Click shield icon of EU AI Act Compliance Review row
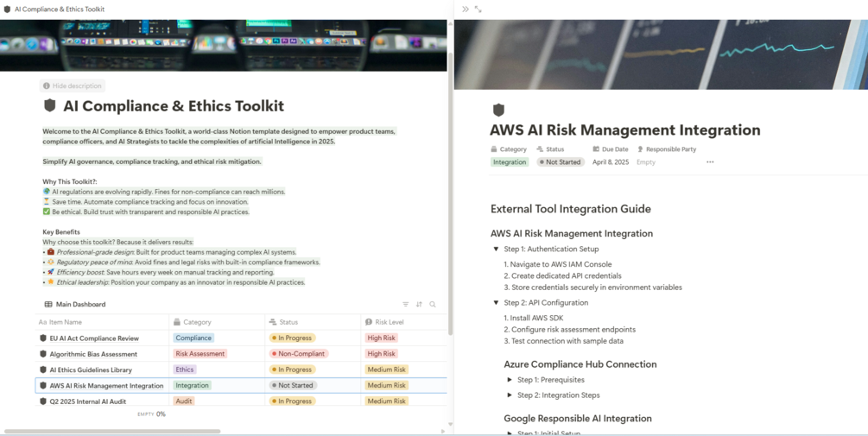 tap(42, 338)
